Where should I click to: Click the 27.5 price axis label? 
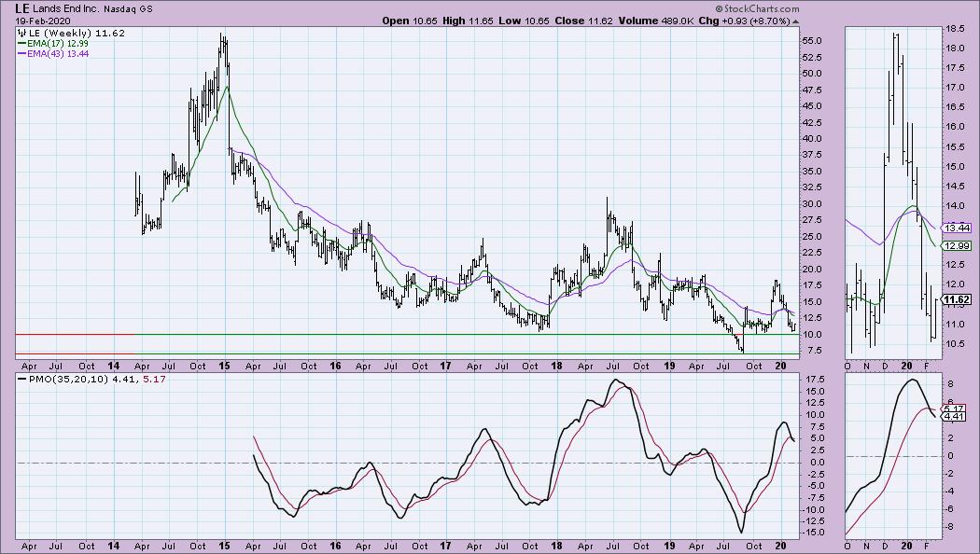coord(811,220)
